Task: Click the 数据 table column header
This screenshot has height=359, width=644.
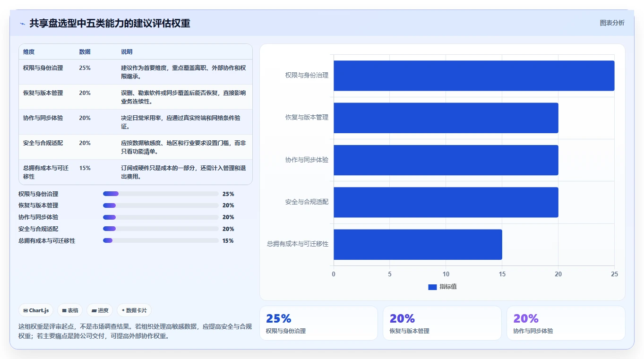Action: tap(85, 52)
